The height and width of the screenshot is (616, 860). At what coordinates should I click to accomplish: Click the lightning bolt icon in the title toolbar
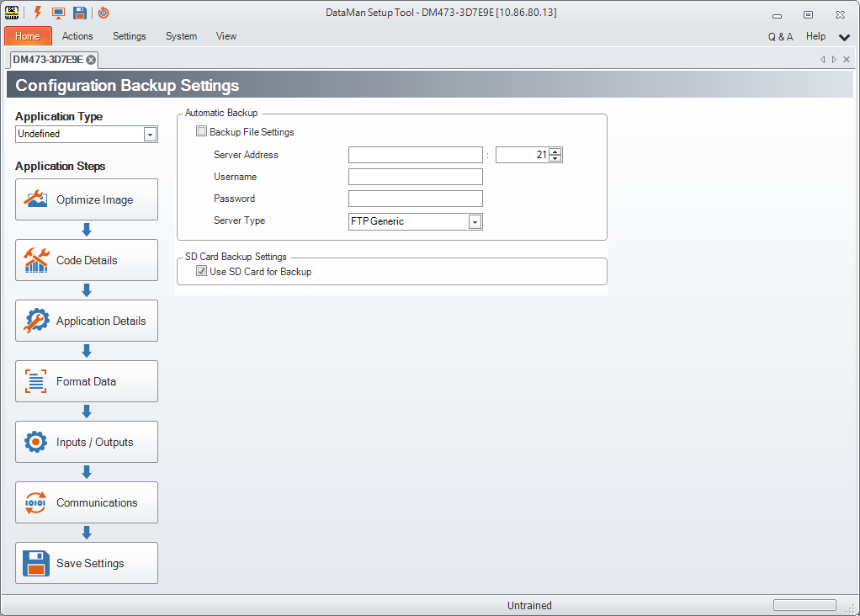[37, 13]
